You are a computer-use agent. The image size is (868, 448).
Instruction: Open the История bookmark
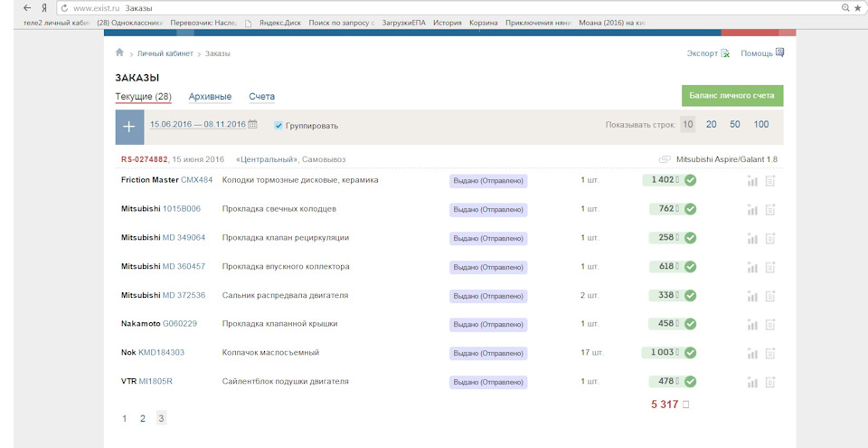(x=448, y=24)
